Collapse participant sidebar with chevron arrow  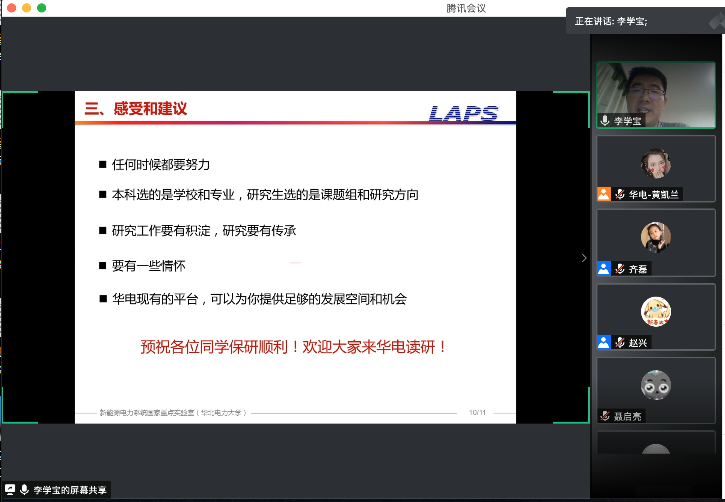click(585, 258)
